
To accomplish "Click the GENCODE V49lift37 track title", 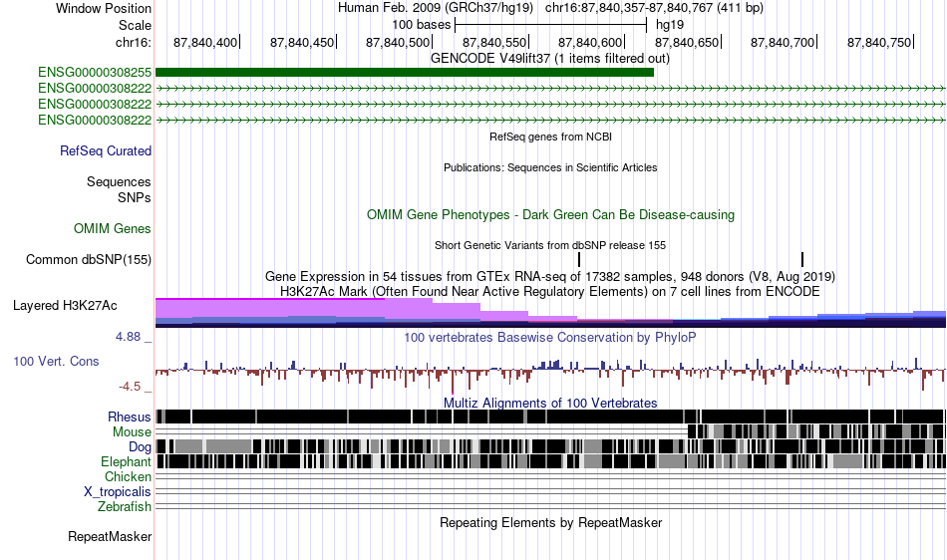I will pos(550,59).
